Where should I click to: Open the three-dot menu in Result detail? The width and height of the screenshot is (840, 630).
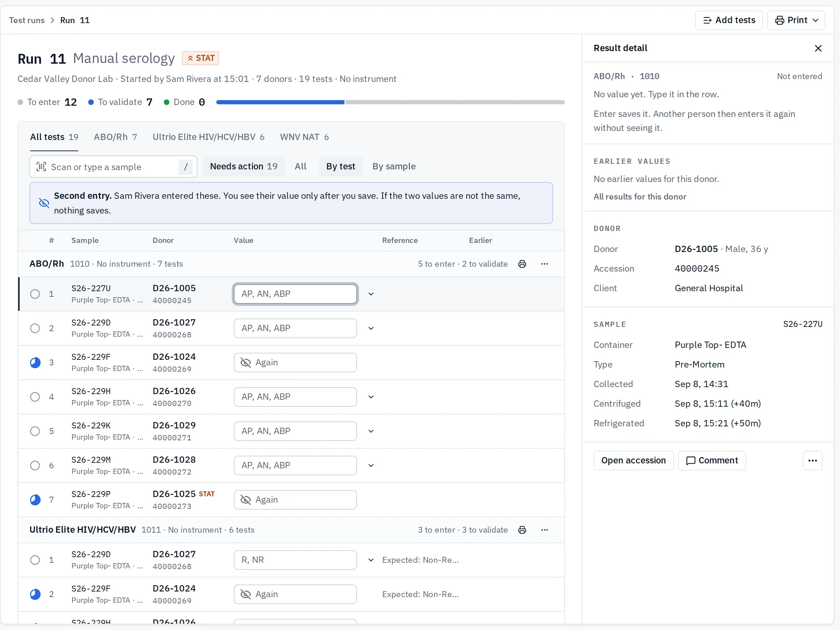[x=812, y=461]
